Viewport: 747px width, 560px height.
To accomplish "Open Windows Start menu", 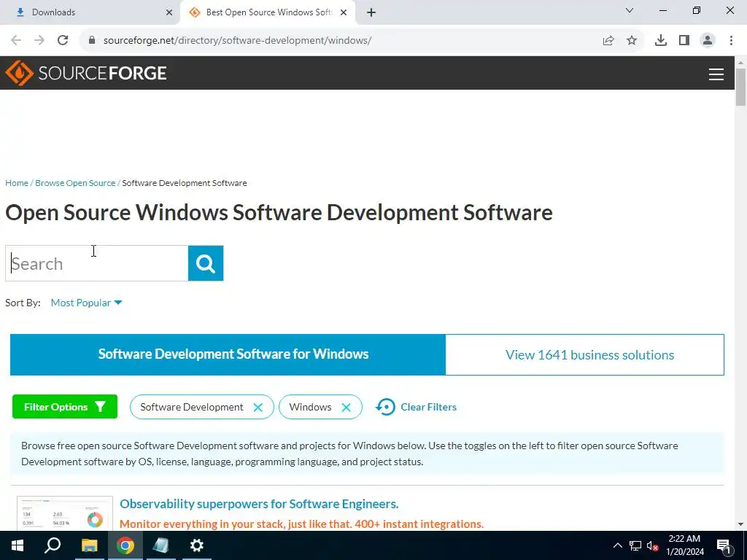I will click(18, 545).
